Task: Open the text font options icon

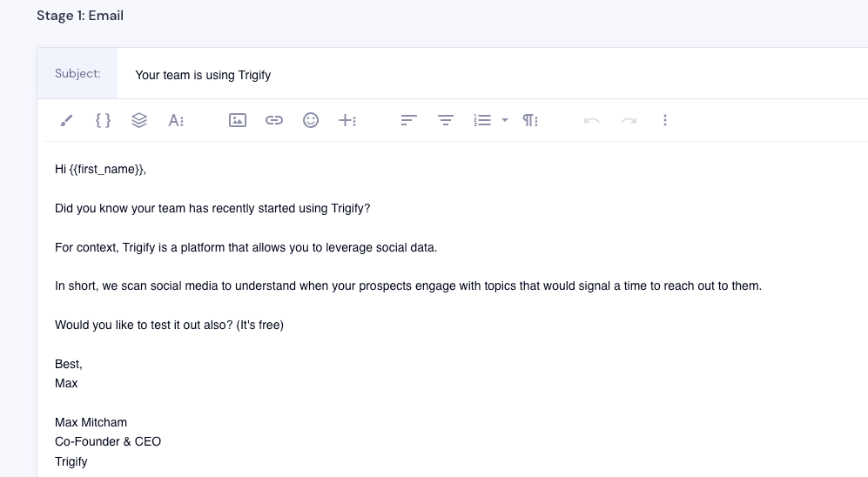Action: pyautogui.click(x=176, y=120)
